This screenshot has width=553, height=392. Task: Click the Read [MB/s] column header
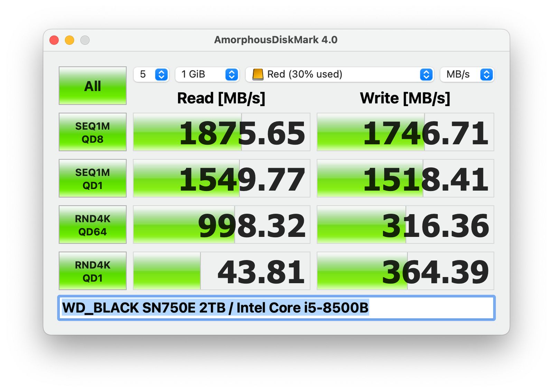221,98
